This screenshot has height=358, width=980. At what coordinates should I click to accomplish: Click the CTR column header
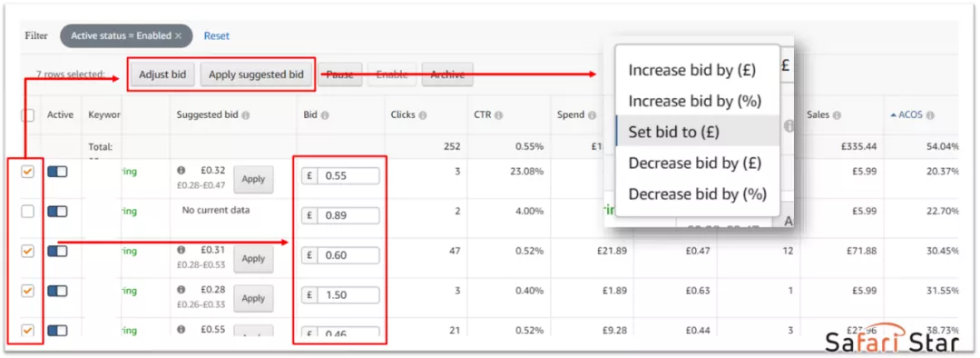(x=483, y=115)
